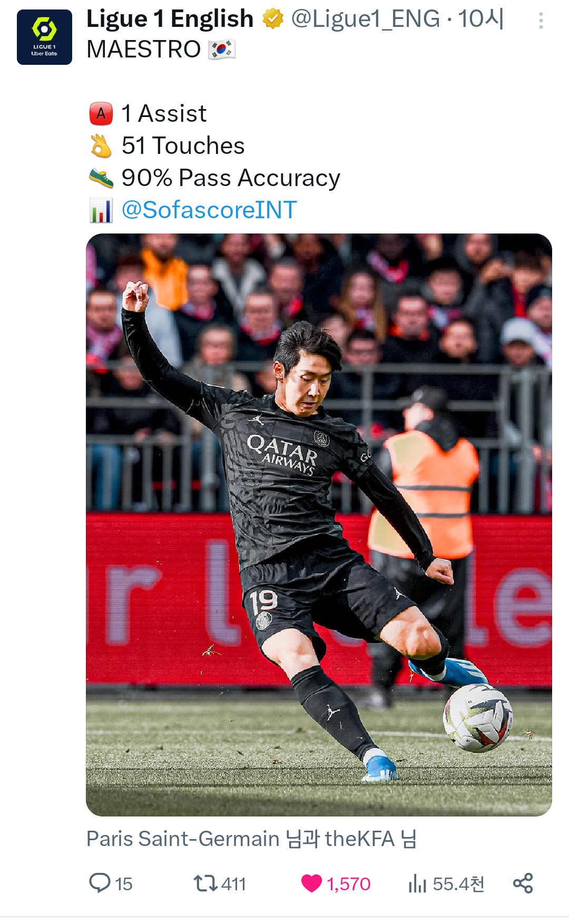Open the @Ligue1_ENG handle

point(365,19)
